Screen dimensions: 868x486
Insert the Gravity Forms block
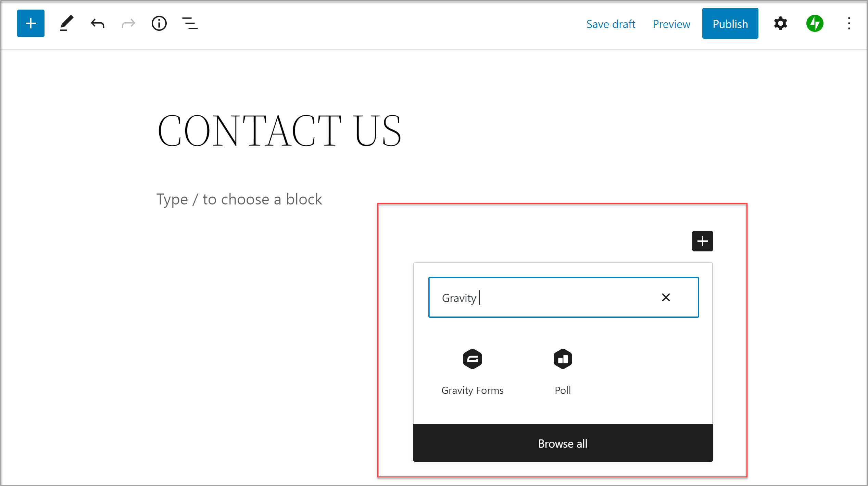click(473, 372)
